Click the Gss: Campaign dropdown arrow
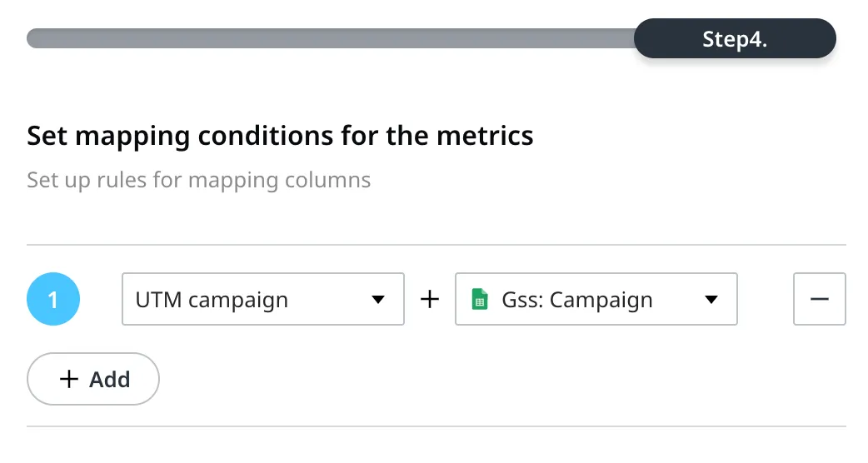This screenshot has width=868, height=463. pyautogui.click(x=711, y=300)
